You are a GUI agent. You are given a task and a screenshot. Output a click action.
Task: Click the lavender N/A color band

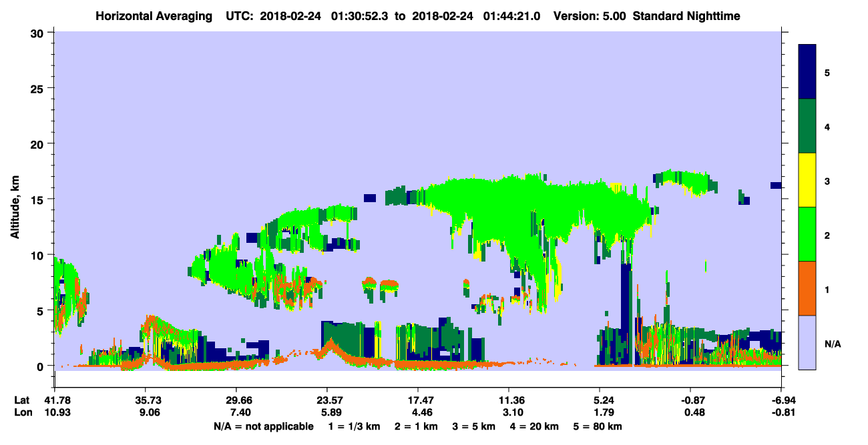click(807, 342)
